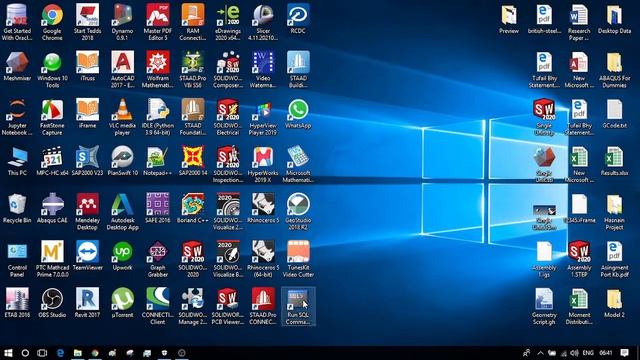Launch uTorrent desktop shortcut

(x=122, y=303)
